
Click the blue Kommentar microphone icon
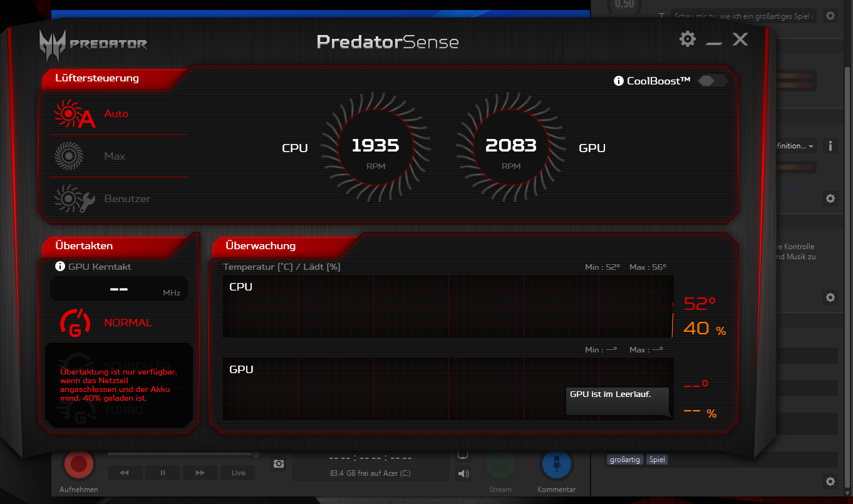tap(556, 465)
